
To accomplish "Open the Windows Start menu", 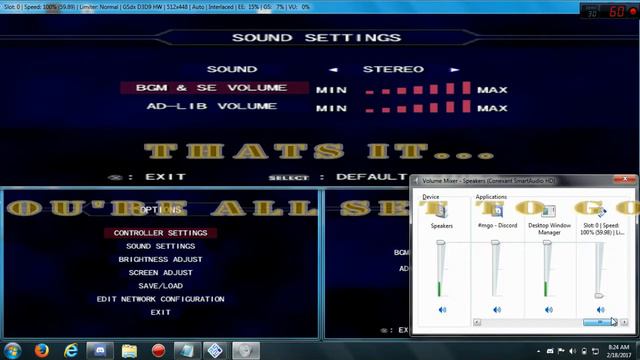I will [x=12, y=351].
